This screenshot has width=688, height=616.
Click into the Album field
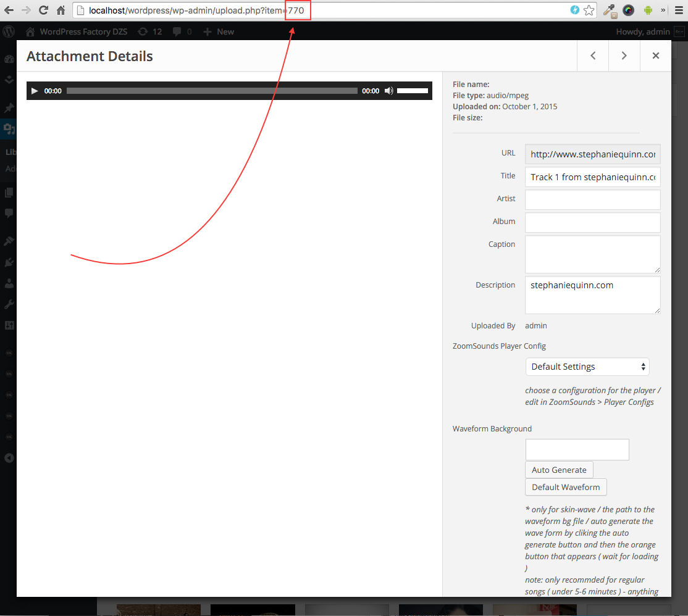(x=592, y=222)
